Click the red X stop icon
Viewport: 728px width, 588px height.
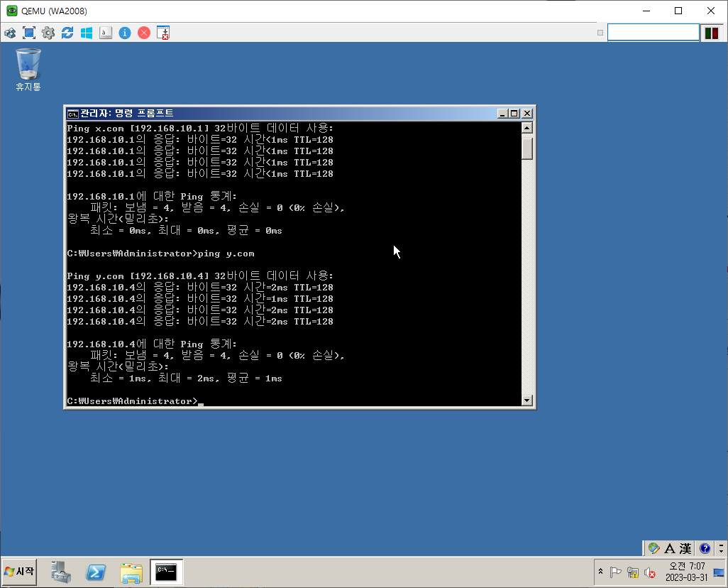point(144,33)
